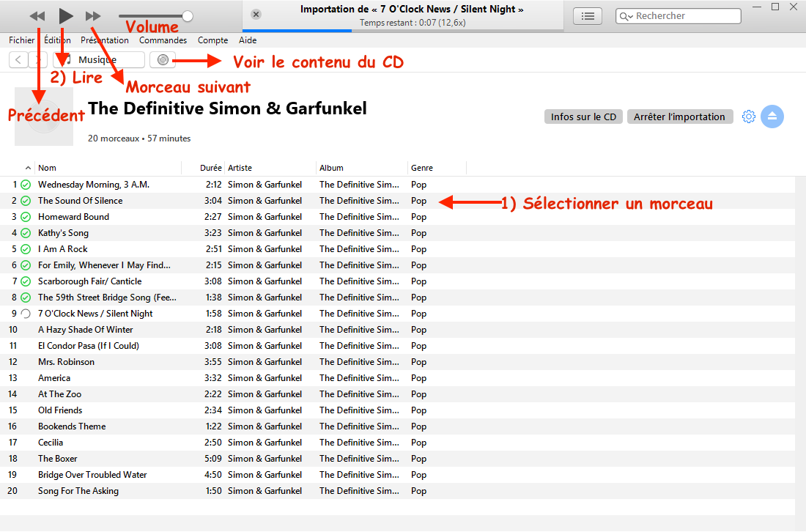This screenshot has width=806, height=532.
Task: Open the Édition menu
Action: [x=58, y=40]
